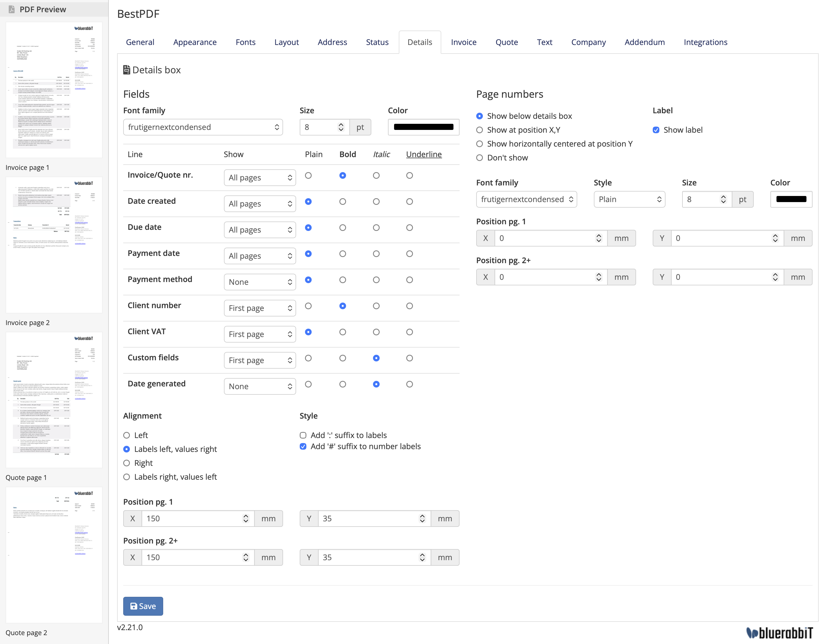
Task: Open the Payment method show dropdown
Action: pos(260,282)
